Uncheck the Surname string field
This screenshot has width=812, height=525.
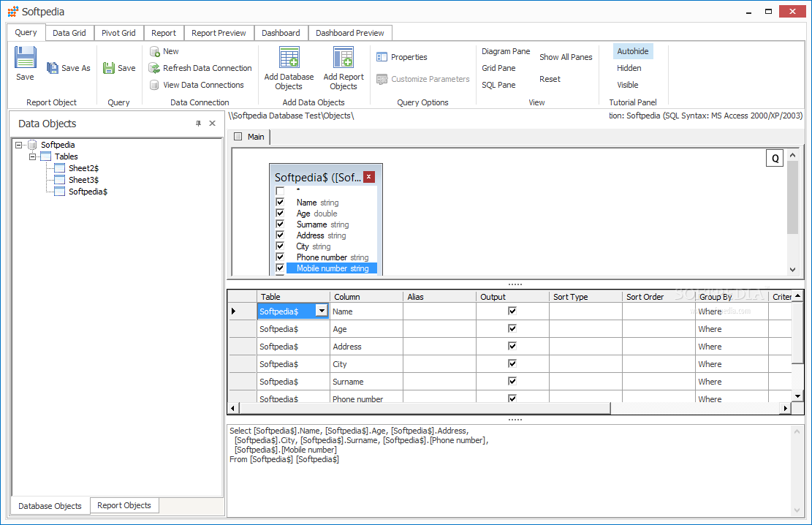pos(280,224)
